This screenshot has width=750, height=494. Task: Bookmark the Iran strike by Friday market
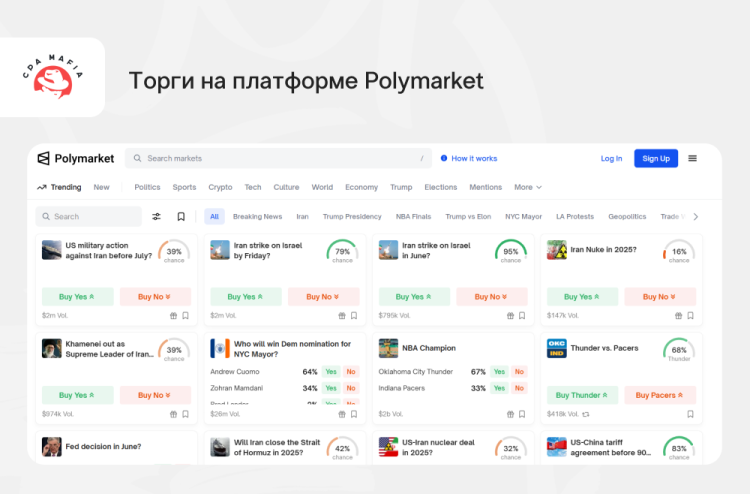[354, 315]
